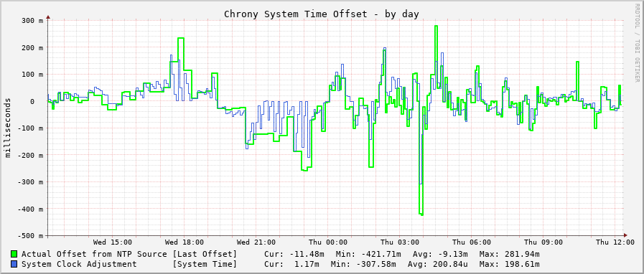This screenshot has width=644, height=274.
Task: Click the '[Last Offset]' legend text
Action: coord(205,255)
